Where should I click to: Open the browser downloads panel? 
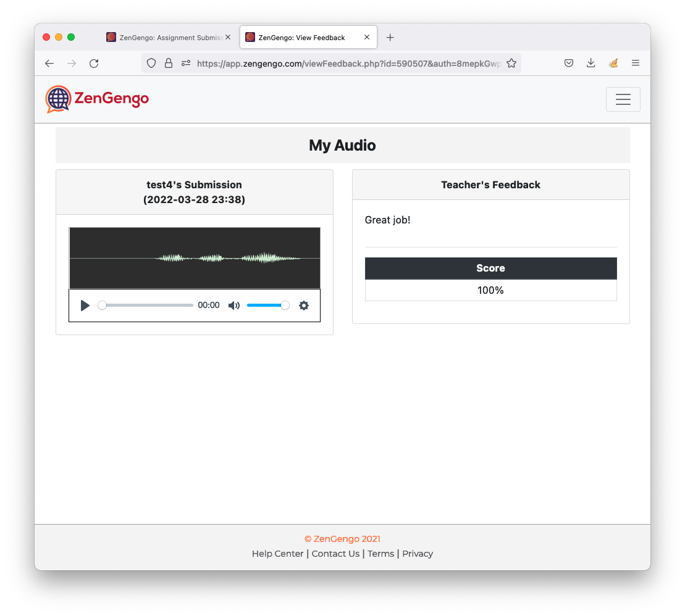[x=591, y=64]
